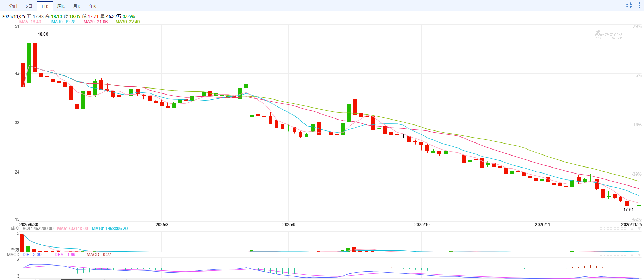Switch to the 周K weekly chart tab

pyautogui.click(x=61, y=6)
